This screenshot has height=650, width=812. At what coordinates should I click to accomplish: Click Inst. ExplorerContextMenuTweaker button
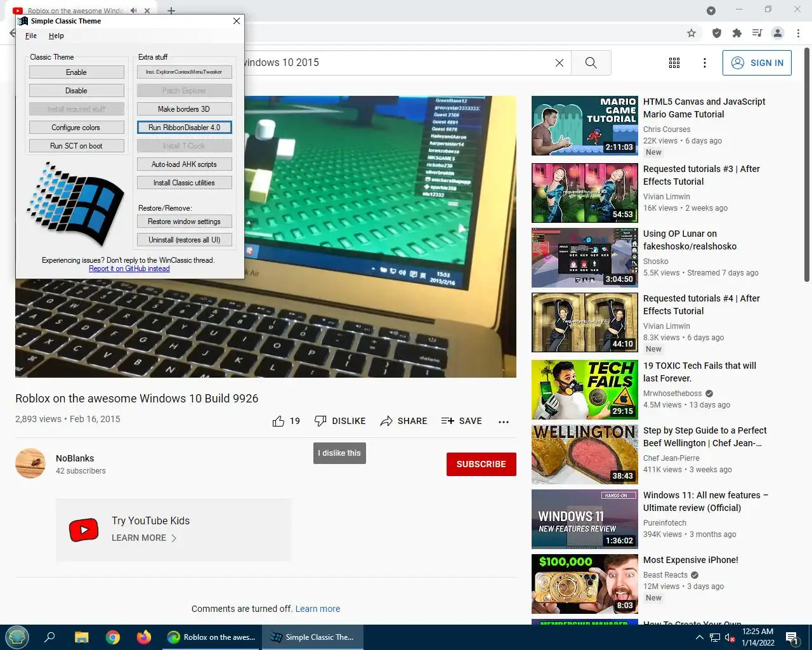pyautogui.click(x=184, y=72)
